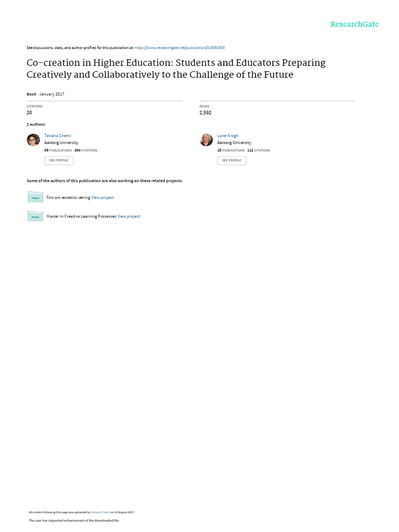
Task: Click Lone Krogh's 111 citations stat
Action: [259, 150]
